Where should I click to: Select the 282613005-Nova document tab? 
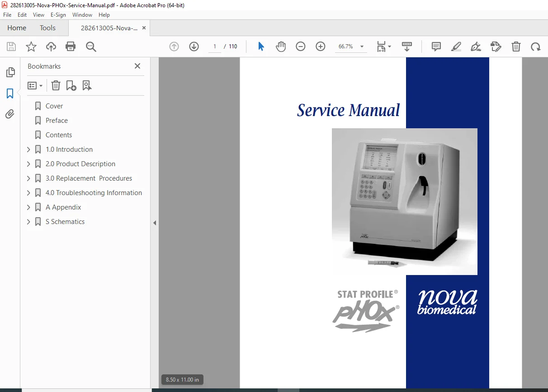tap(109, 28)
